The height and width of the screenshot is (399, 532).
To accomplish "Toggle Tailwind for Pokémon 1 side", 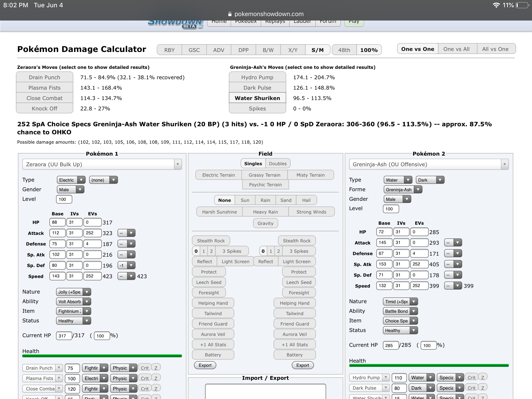I will pyautogui.click(x=213, y=313).
